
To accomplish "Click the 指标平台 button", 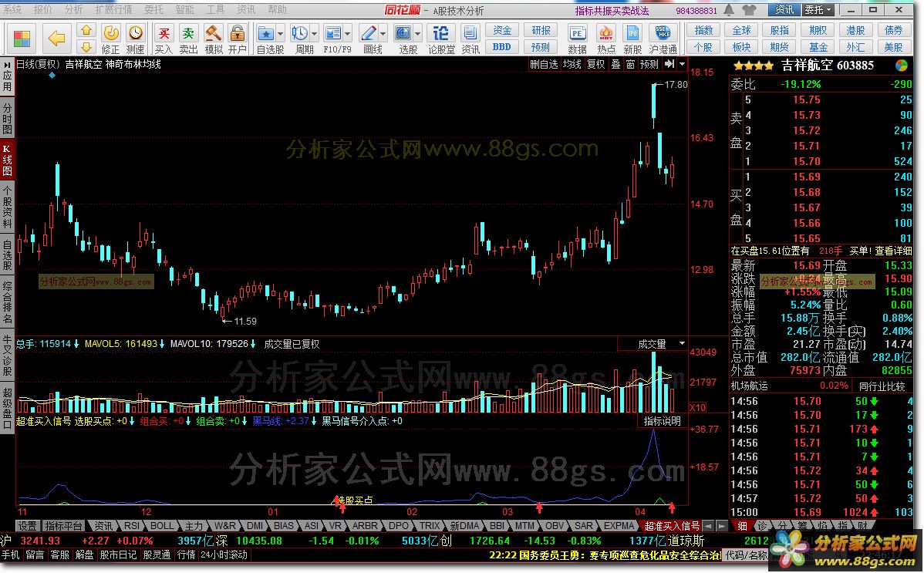I will [x=63, y=525].
